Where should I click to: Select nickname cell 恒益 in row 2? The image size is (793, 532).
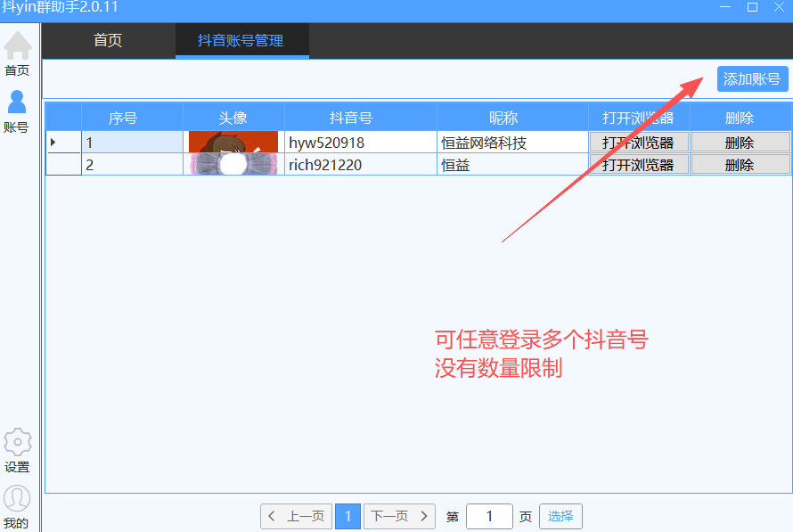pos(512,164)
